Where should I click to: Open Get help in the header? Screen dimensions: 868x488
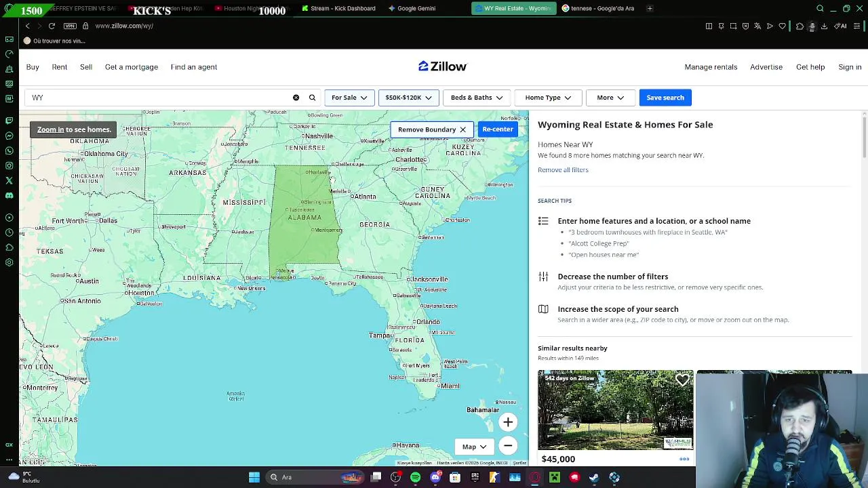point(810,67)
